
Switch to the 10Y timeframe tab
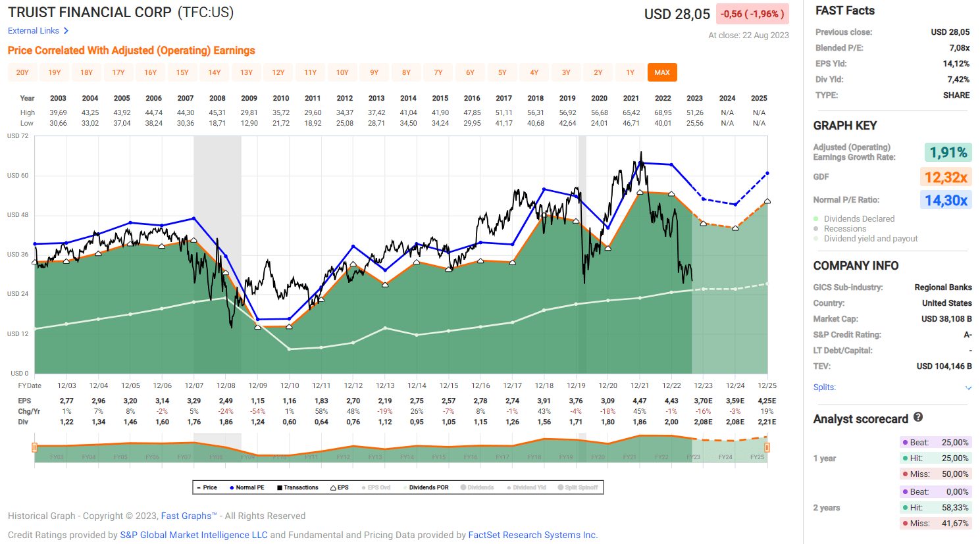click(x=342, y=72)
